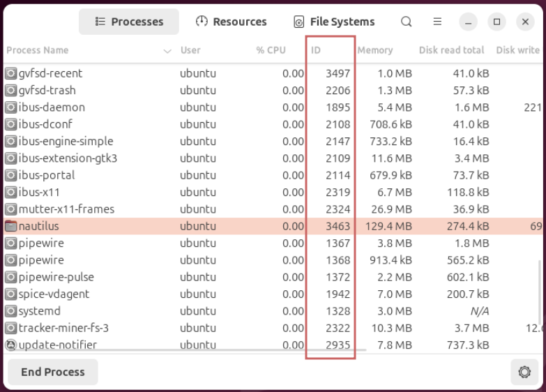Click the pipewire-pulse process icon

[10, 277]
